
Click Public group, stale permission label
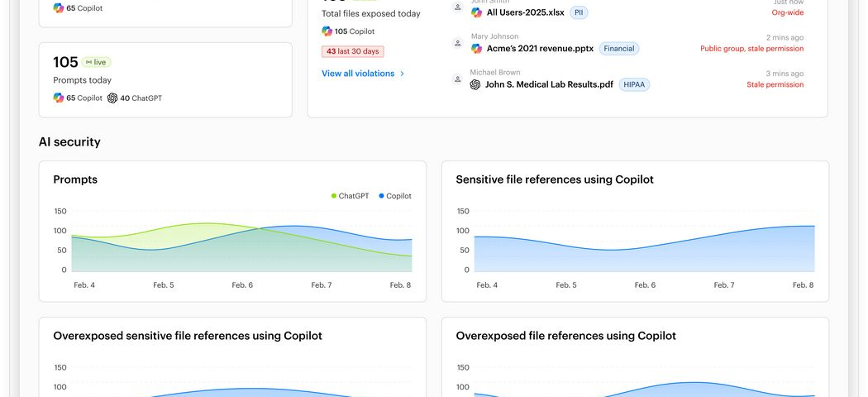click(x=751, y=49)
